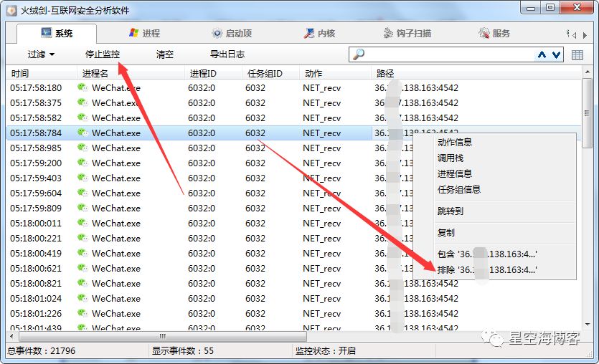Screen dimensions: 599x364
Task: Expand the 过滤 dropdown
Action: tap(42, 54)
